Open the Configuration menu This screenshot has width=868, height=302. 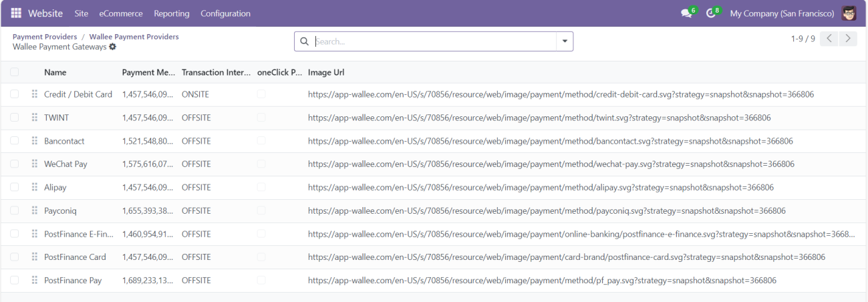click(225, 13)
